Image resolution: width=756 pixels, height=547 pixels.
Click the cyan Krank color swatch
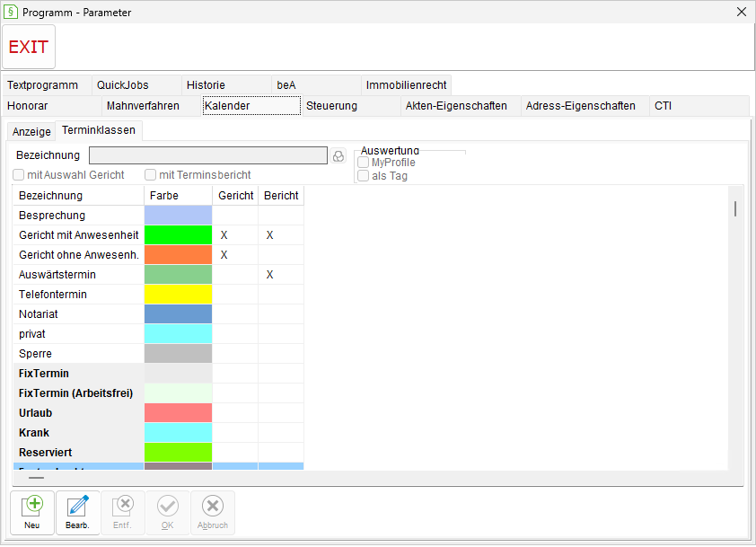[178, 433]
